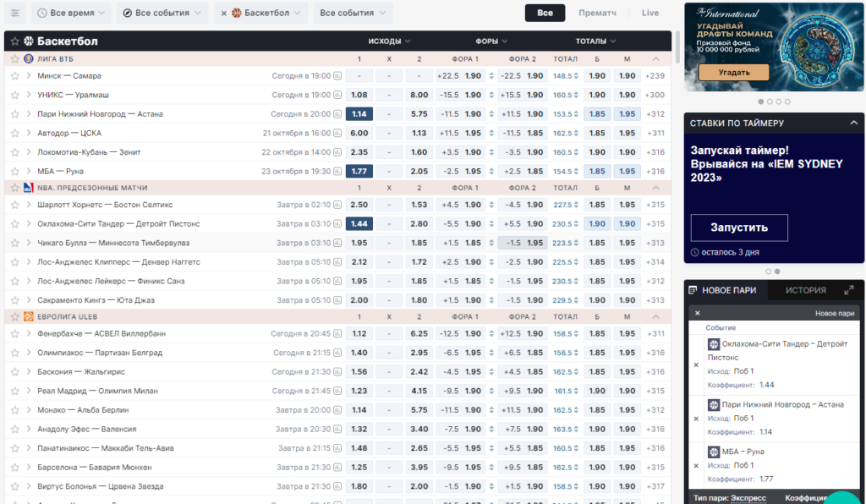Favorite Реал Мадрид — Олимпия Милан match
Image resolution: width=866 pixels, height=504 pixels.
pos(15,391)
